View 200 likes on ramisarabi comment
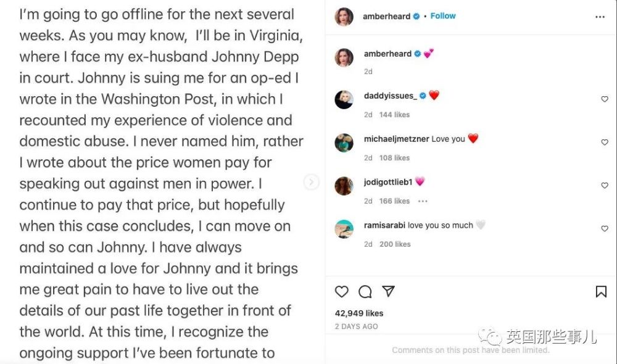Image resolution: width=617 pixels, height=364 pixels. (x=395, y=244)
